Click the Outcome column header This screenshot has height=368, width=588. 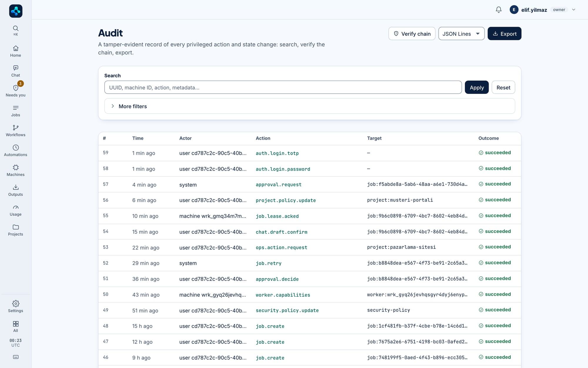(x=489, y=138)
